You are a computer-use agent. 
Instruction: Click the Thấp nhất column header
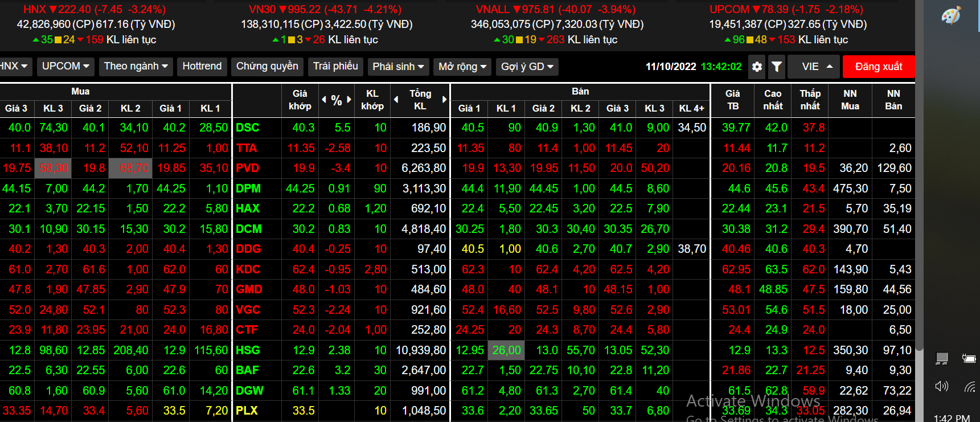(810, 100)
